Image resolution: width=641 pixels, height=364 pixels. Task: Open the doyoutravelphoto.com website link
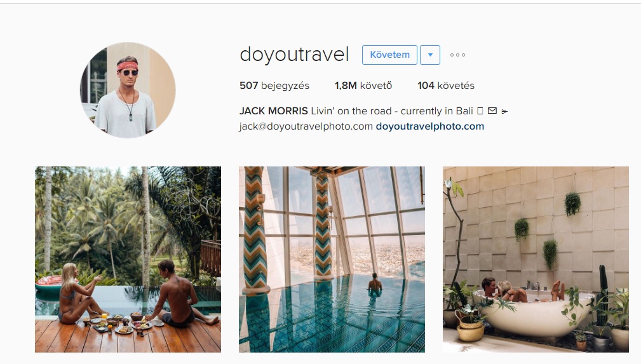tap(429, 126)
